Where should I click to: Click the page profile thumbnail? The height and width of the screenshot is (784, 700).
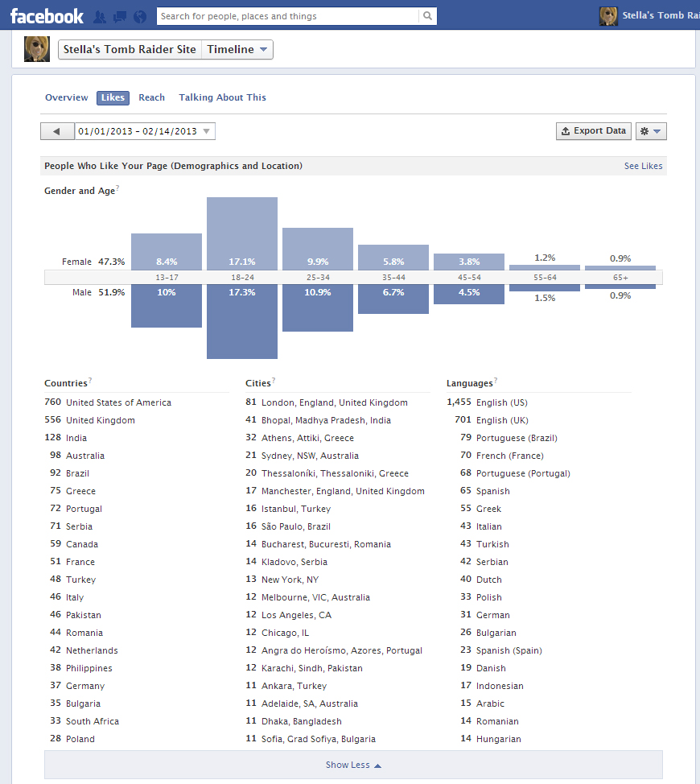coord(37,49)
